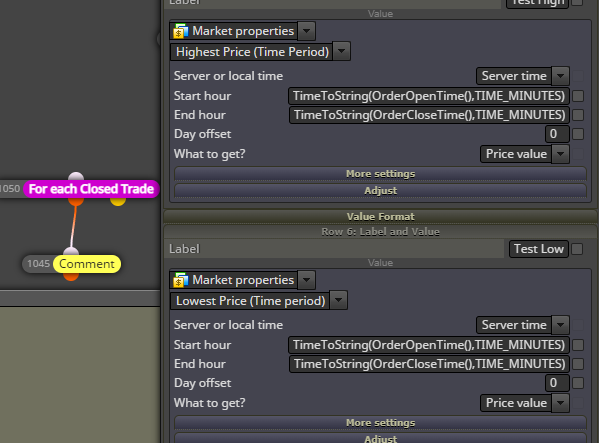Expand the Value Format section
This screenshot has width=599, height=443.
(x=380, y=217)
